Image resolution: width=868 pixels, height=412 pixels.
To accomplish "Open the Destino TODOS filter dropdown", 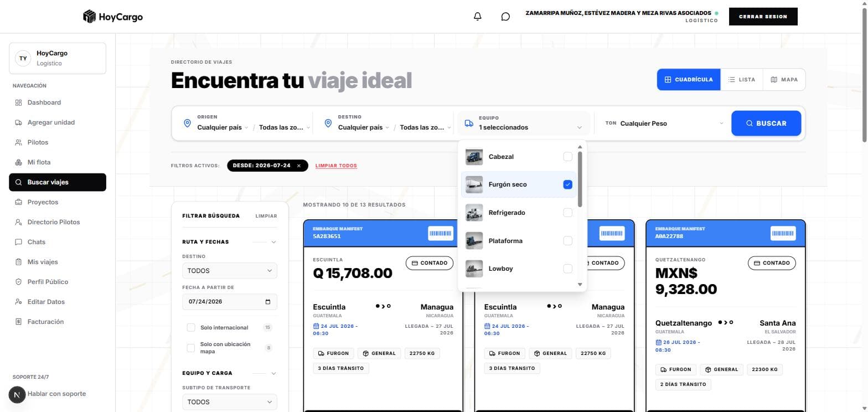I will pyautogui.click(x=230, y=271).
